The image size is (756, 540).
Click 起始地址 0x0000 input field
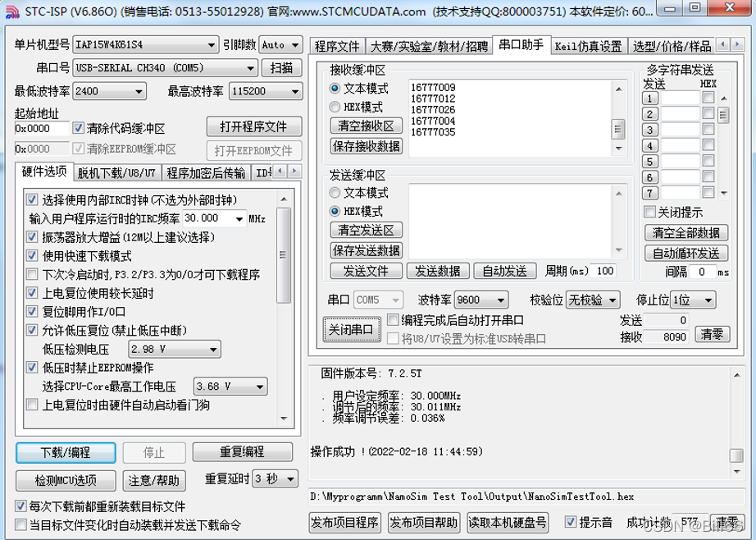point(42,128)
